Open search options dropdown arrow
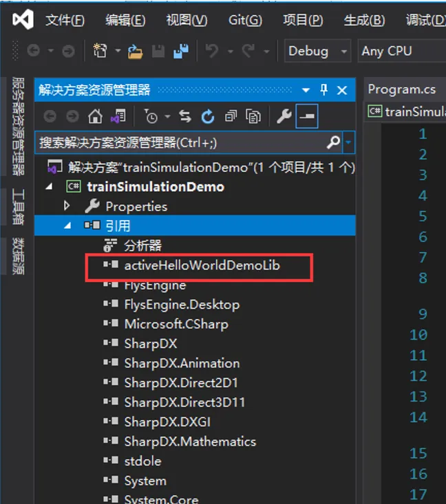 point(348,142)
